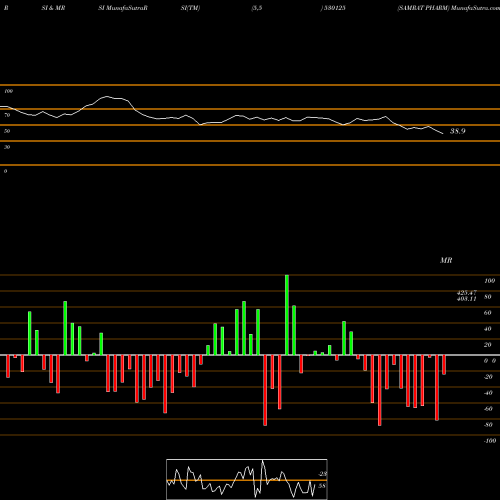Image resolution: width=500 pixels, height=500 pixels.
Task: Click the value 403.11 beside MR axis
Action: point(467,299)
